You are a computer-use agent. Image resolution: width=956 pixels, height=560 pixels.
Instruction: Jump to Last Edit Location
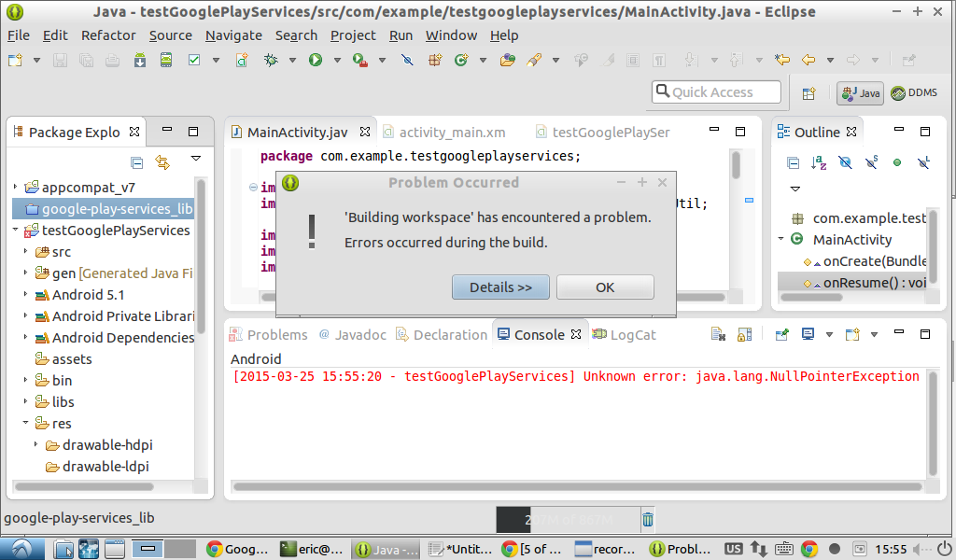coord(782,60)
